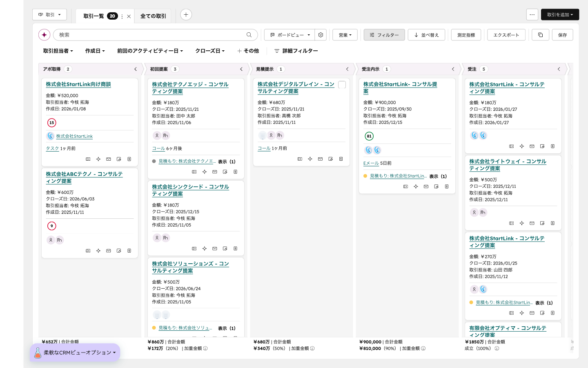Click the copy view icon next to 保存
This screenshot has height=368, width=588.
540,35
